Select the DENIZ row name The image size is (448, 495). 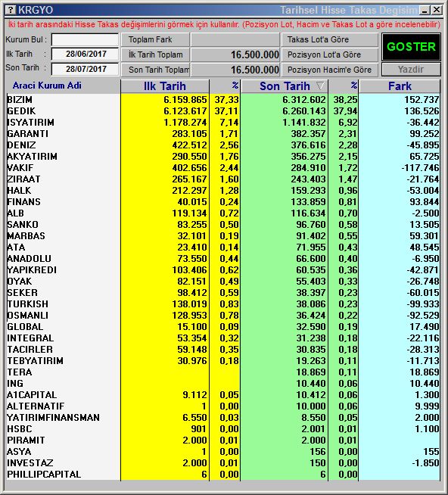(x=21, y=145)
